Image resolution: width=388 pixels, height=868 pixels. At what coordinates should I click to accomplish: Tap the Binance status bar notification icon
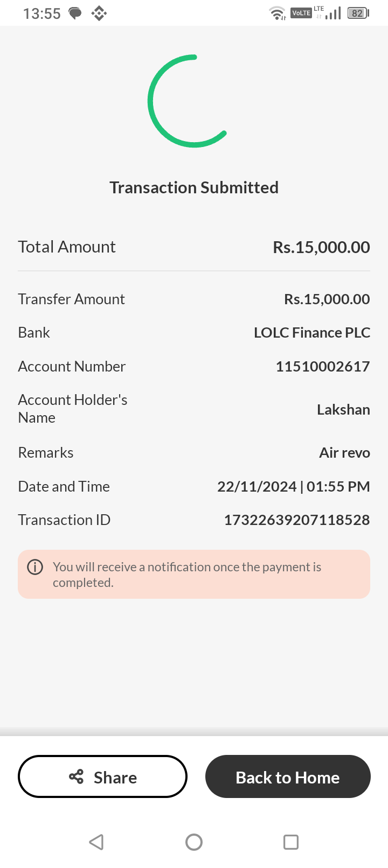99,13
